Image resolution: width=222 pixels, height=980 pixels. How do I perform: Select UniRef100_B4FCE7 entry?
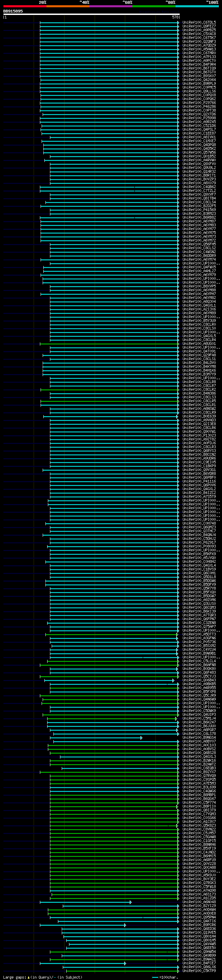[199, 963]
